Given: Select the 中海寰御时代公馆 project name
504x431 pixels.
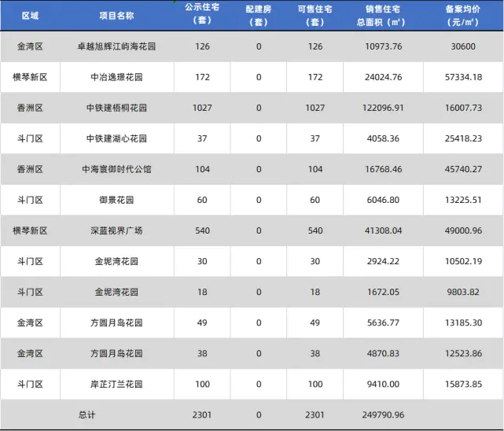Looking at the screenshot, I should (x=116, y=169).
